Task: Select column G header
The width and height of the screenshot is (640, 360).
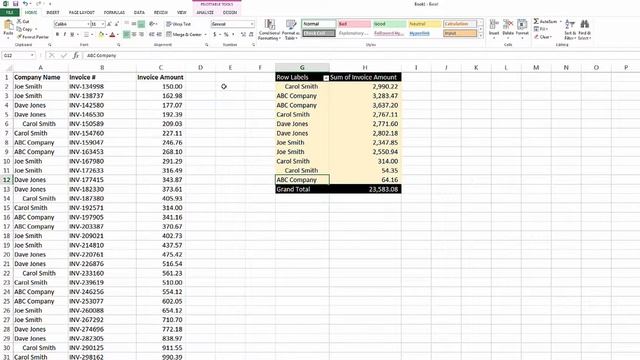Action: tap(302, 67)
